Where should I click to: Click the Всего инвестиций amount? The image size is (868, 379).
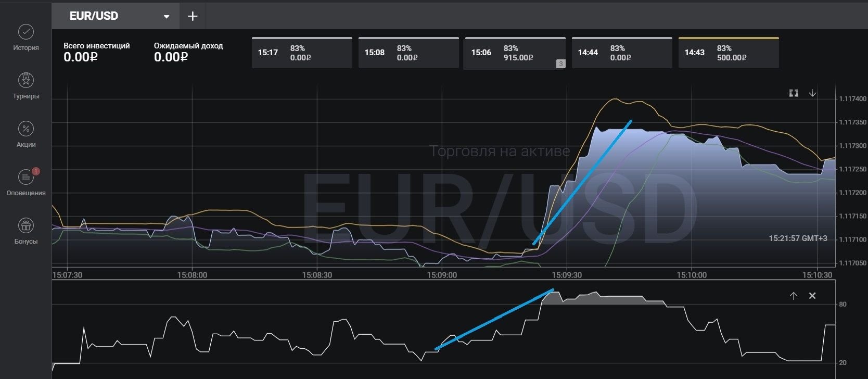81,57
